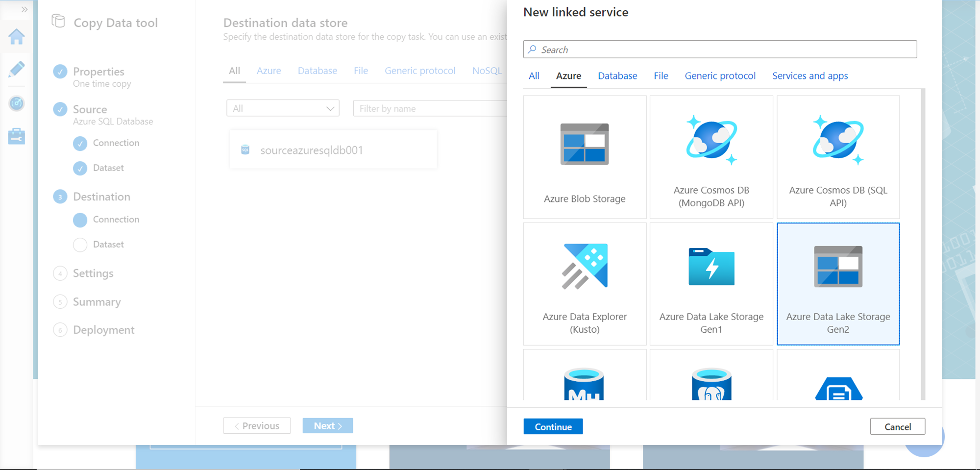Focus the linked service Search field

pyautogui.click(x=720, y=49)
